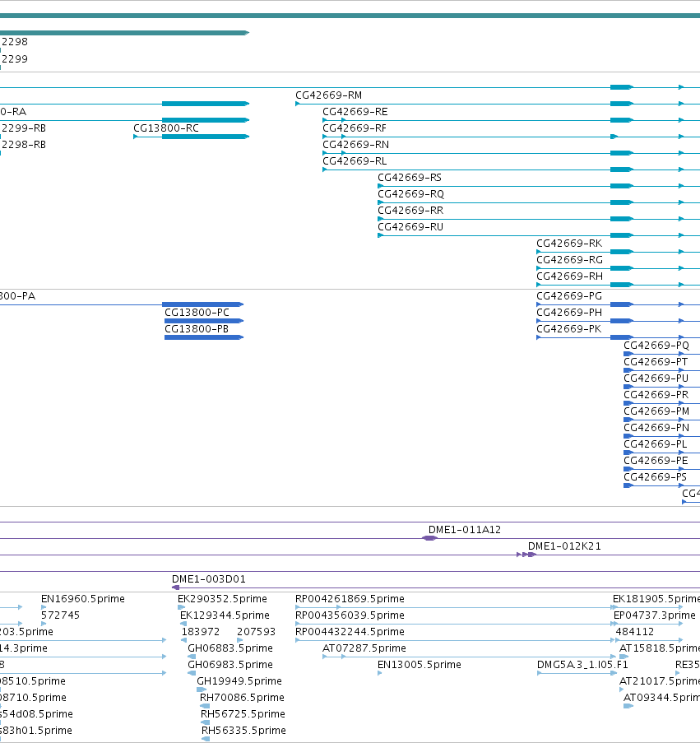Click the GH19949.5prime EST

click(239, 681)
